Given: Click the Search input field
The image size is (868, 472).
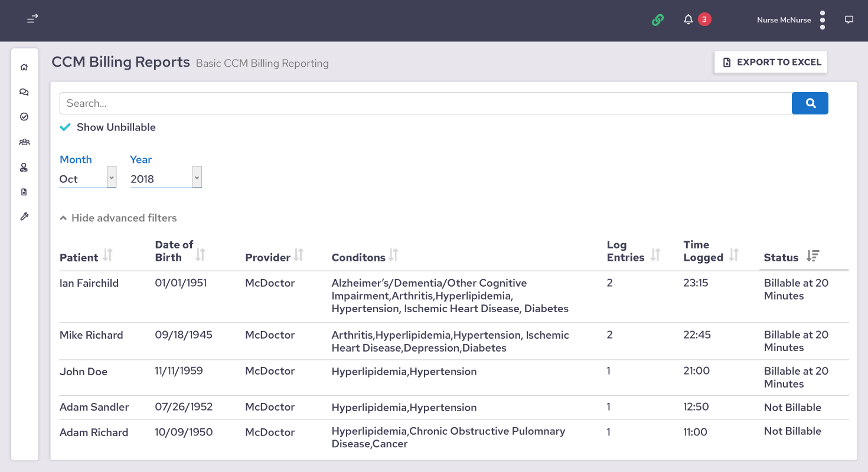Looking at the screenshot, I should click(425, 103).
